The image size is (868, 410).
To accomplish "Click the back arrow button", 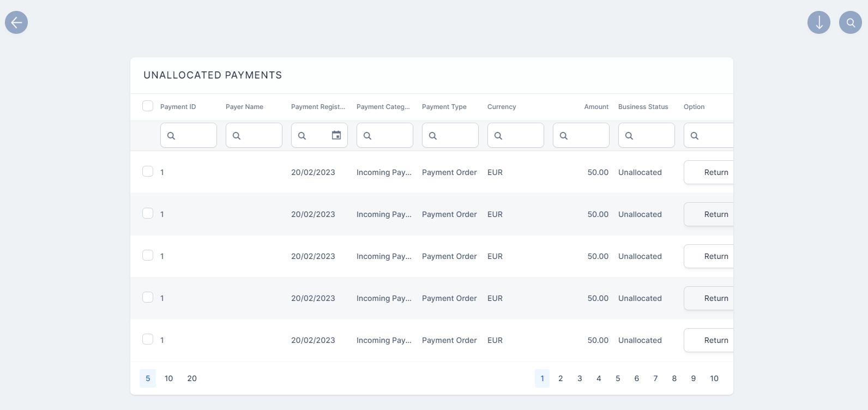I will click(16, 22).
